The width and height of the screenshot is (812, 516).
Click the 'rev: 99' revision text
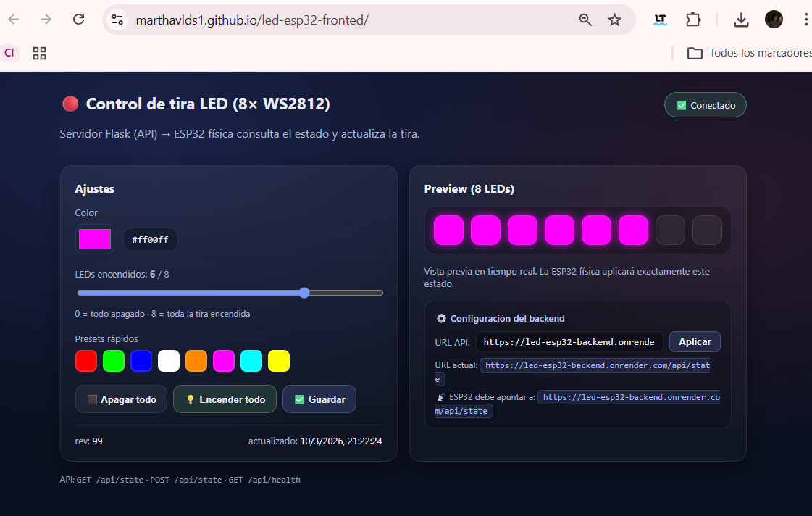[x=88, y=441]
